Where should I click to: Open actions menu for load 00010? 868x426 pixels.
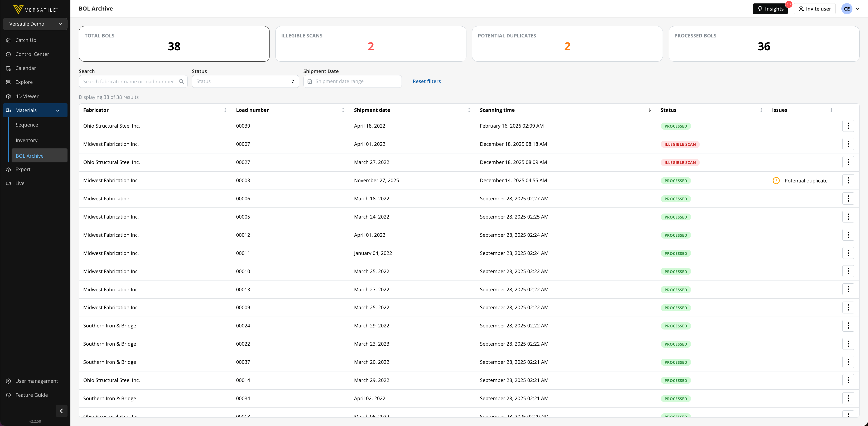848,272
